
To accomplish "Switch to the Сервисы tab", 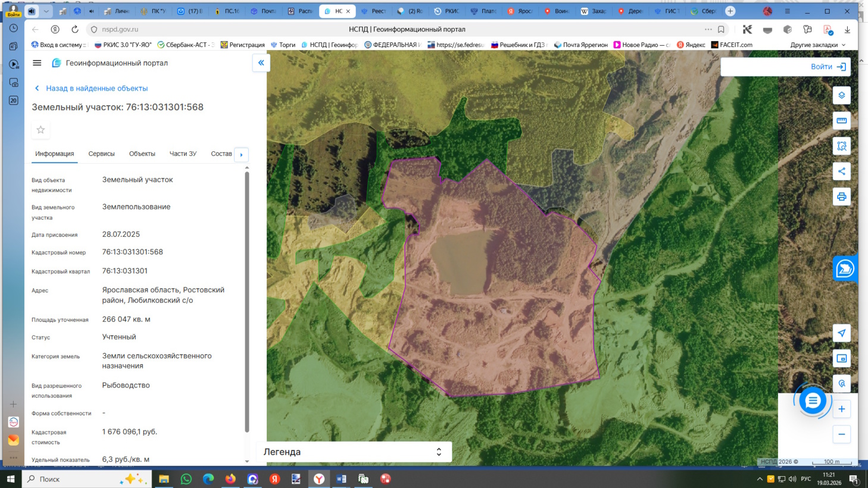I will pyautogui.click(x=101, y=154).
